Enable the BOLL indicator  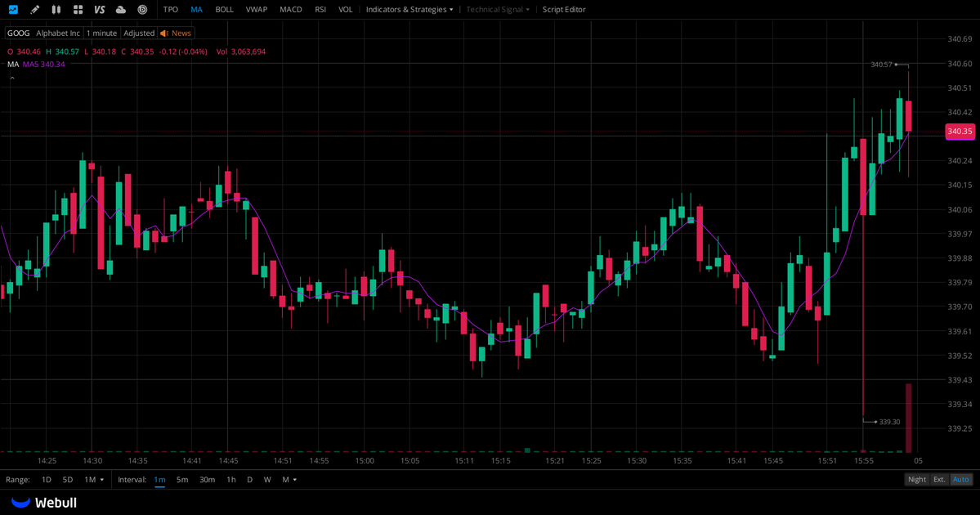coord(225,9)
